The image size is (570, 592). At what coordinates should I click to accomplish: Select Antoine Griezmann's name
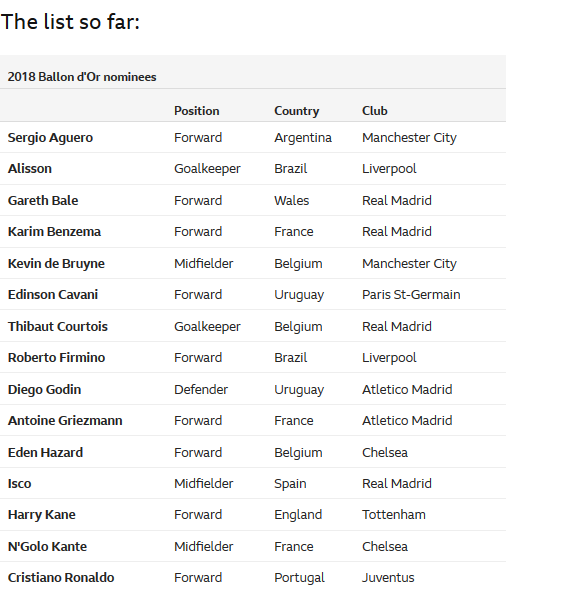tap(65, 421)
